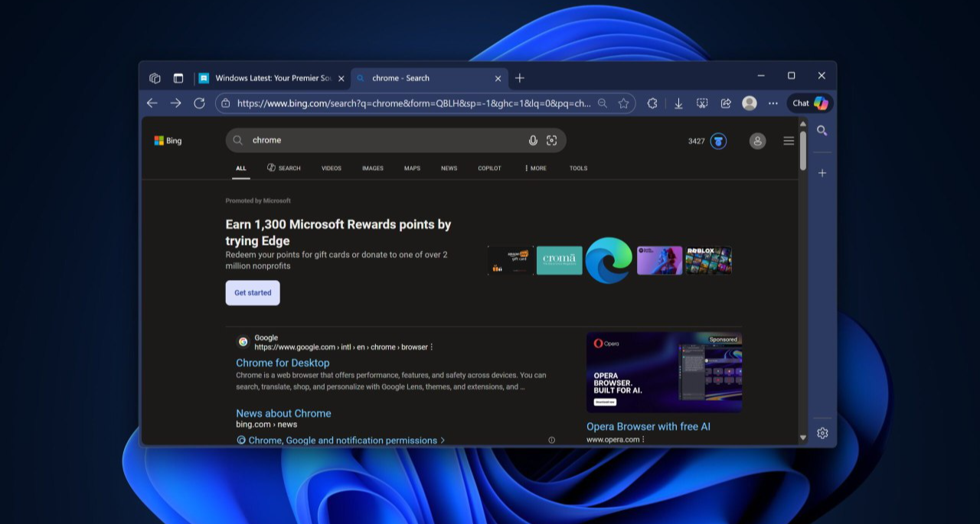Open visual search with the camera icon
980x524 pixels.
tap(552, 140)
